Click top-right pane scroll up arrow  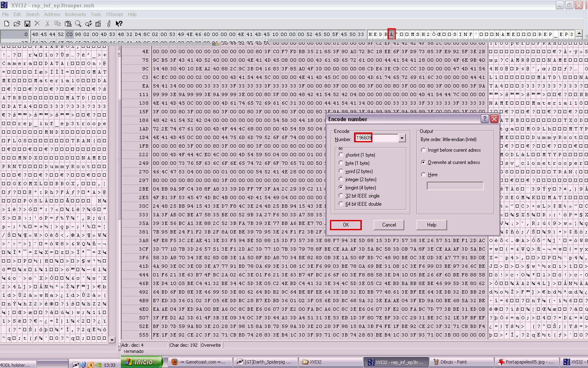click(579, 33)
